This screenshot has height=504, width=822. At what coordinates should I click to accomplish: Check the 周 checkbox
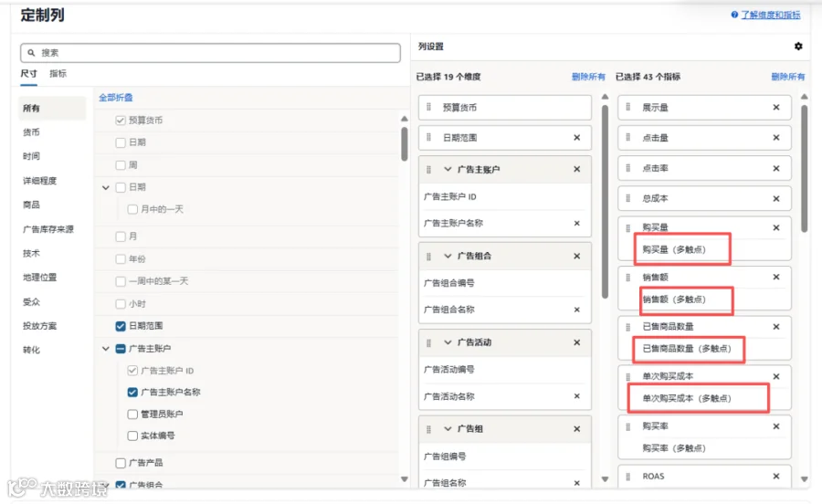tap(121, 165)
